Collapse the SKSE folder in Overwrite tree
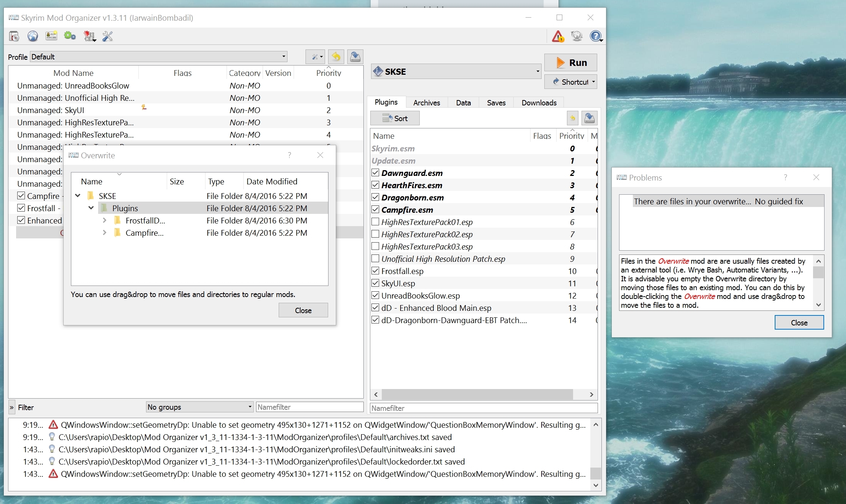Screen dimensions: 846x504 [x=78, y=196]
